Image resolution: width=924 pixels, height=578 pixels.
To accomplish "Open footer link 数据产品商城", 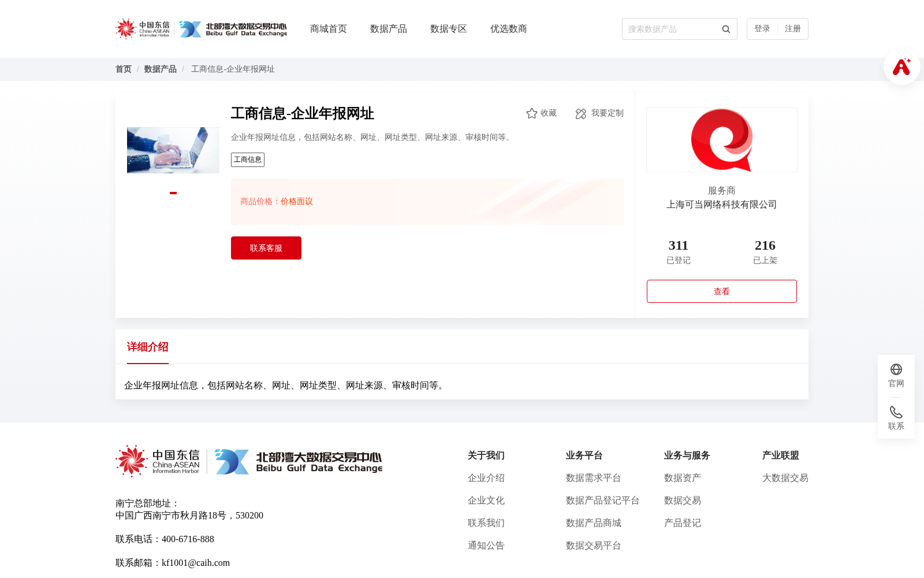I will [x=594, y=523].
